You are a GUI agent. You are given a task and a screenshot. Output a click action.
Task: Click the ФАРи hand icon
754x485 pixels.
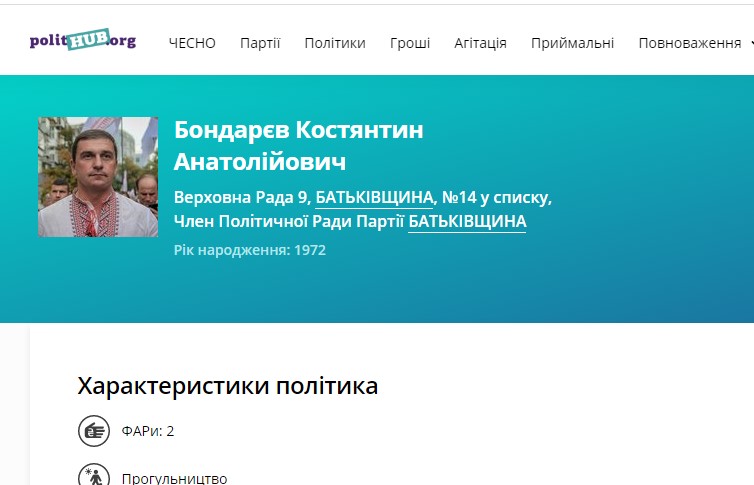pos(94,432)
